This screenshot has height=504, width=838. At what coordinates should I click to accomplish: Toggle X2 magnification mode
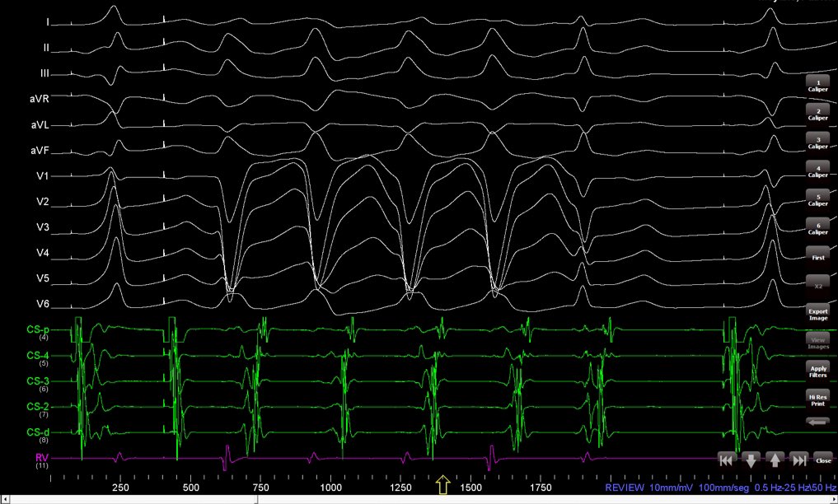817,286
